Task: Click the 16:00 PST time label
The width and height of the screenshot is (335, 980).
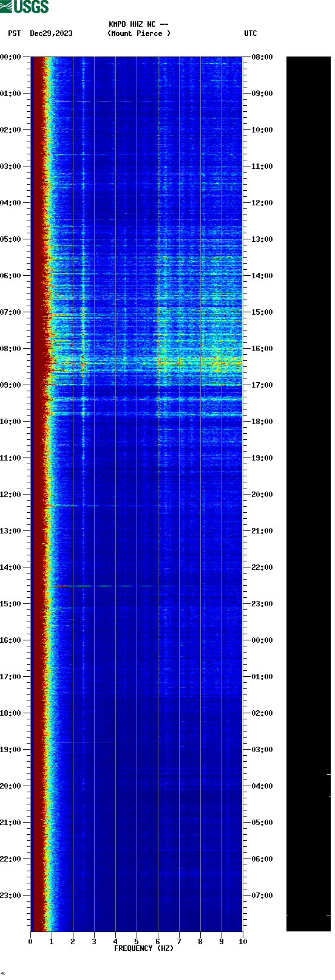Action: [11, 640]
